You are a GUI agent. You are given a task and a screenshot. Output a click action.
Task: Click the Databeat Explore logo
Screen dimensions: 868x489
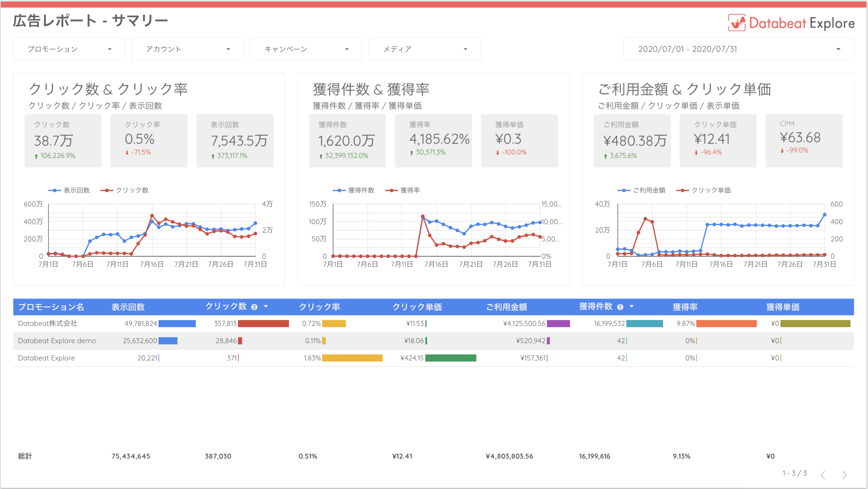pyautogui.click(x=791, y=23)
